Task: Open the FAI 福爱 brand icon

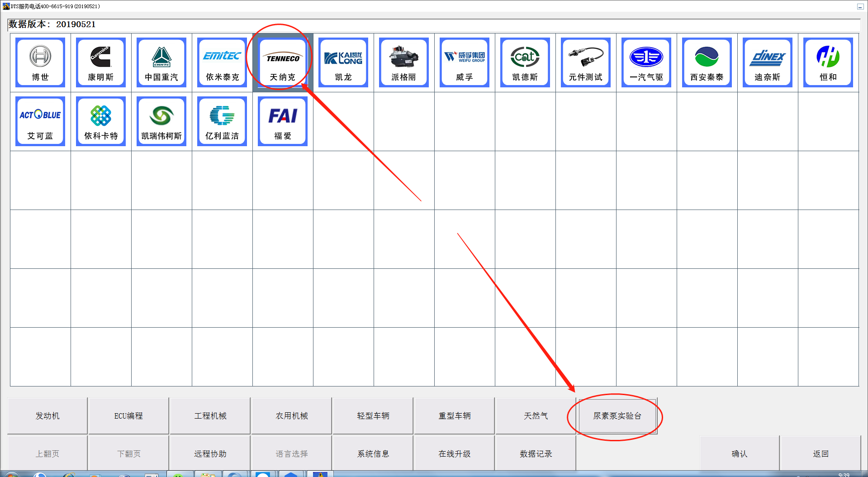Action: point(283,121)
